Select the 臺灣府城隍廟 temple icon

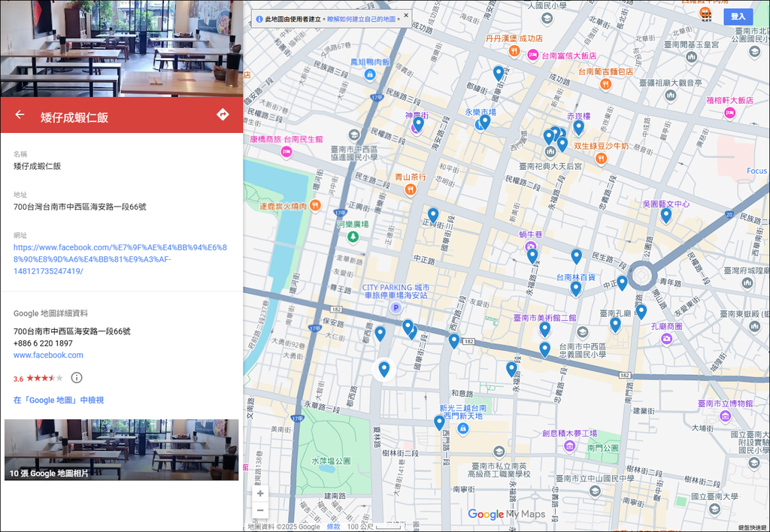coord(747,283)
